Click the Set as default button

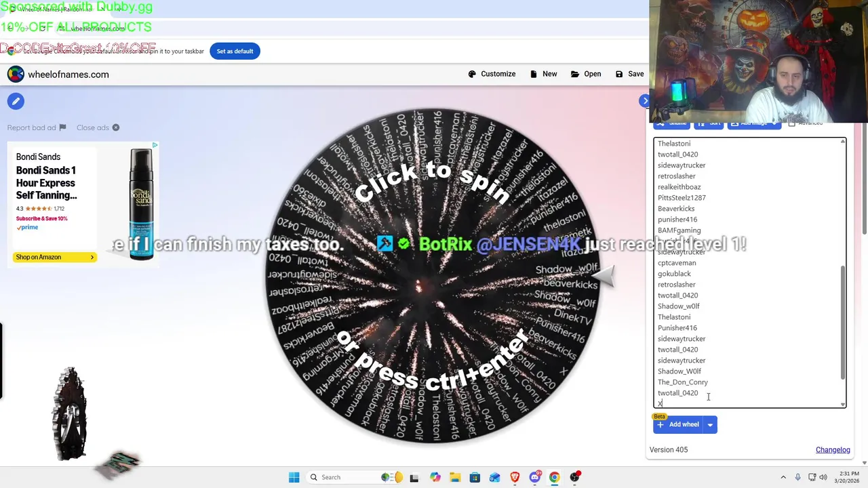coord(235,51)
